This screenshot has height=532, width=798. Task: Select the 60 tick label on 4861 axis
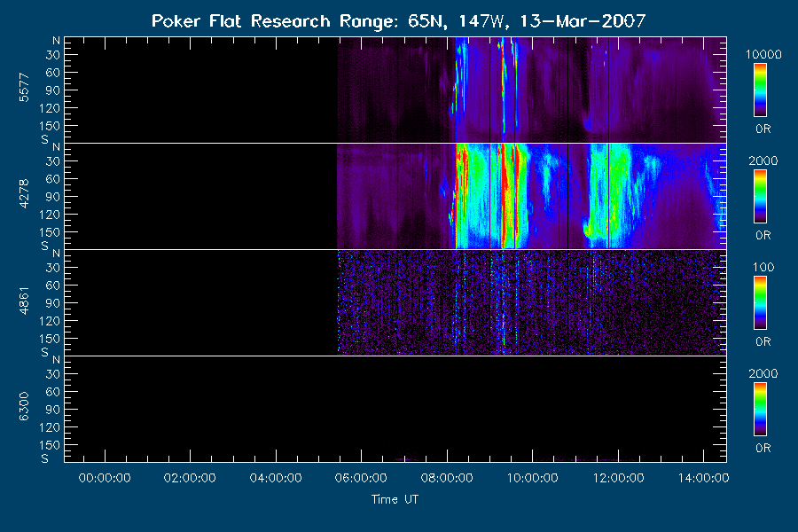[x=53, y=286]
